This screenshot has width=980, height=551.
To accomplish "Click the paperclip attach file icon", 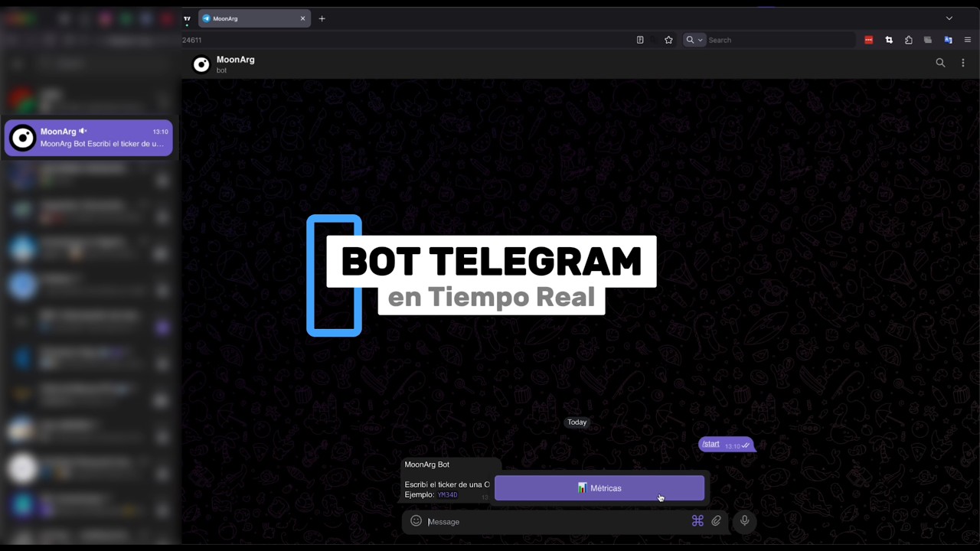I will pyautogui.click(x=717, y=521).
